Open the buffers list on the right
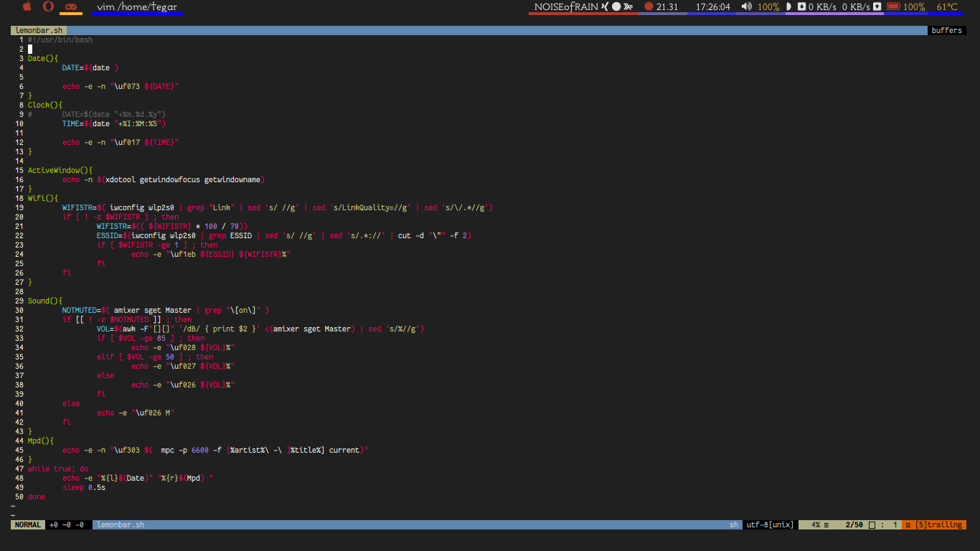This screenshot has width=980, height=551. [x=948, y=30]
